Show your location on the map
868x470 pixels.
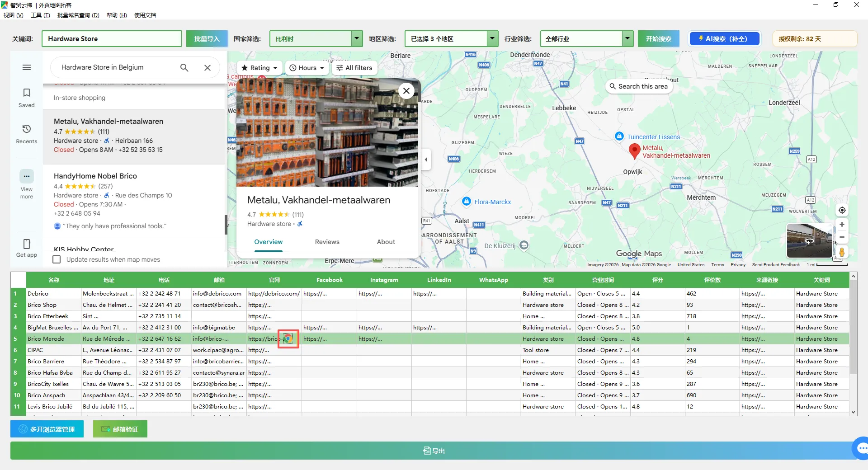(842, 210)
